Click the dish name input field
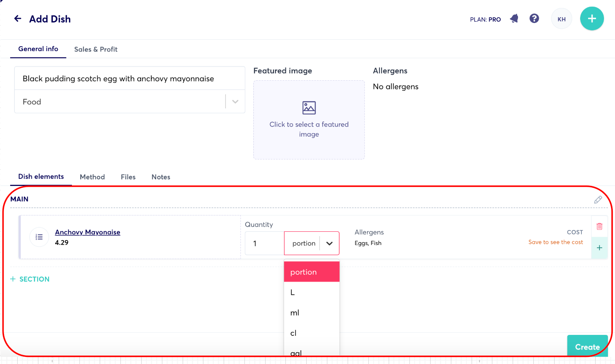Image resolution: width=615 pixels, height=364 pixels. click(x=130, y=78)
